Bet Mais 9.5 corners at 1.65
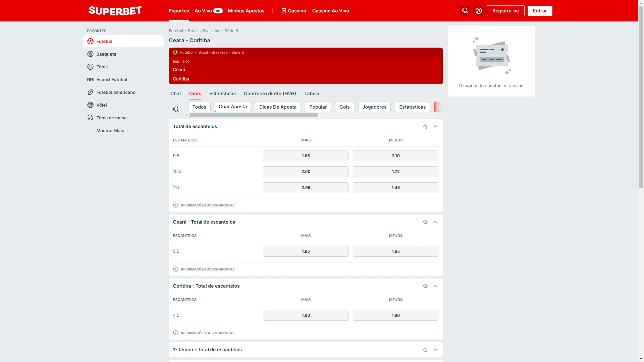 306,156
